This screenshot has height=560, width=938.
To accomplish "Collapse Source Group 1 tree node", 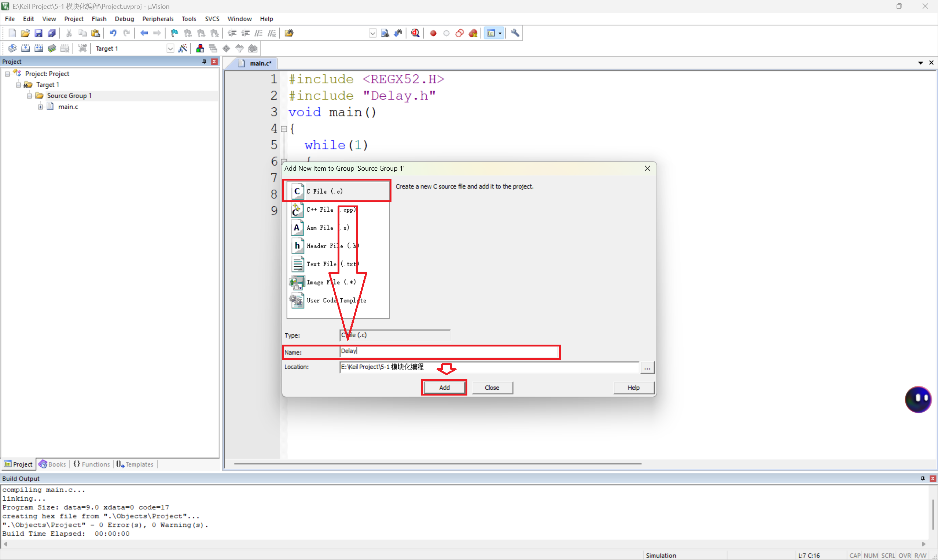I will (29, 96).
